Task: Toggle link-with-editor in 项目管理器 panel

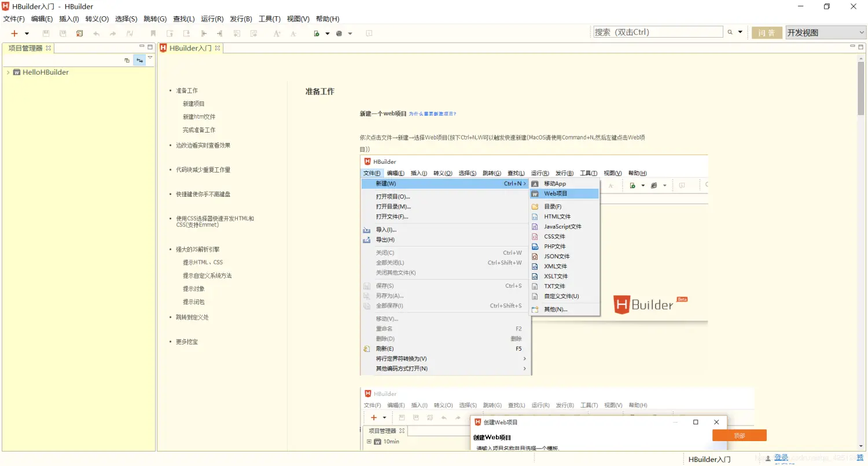Action: point(139,60)
